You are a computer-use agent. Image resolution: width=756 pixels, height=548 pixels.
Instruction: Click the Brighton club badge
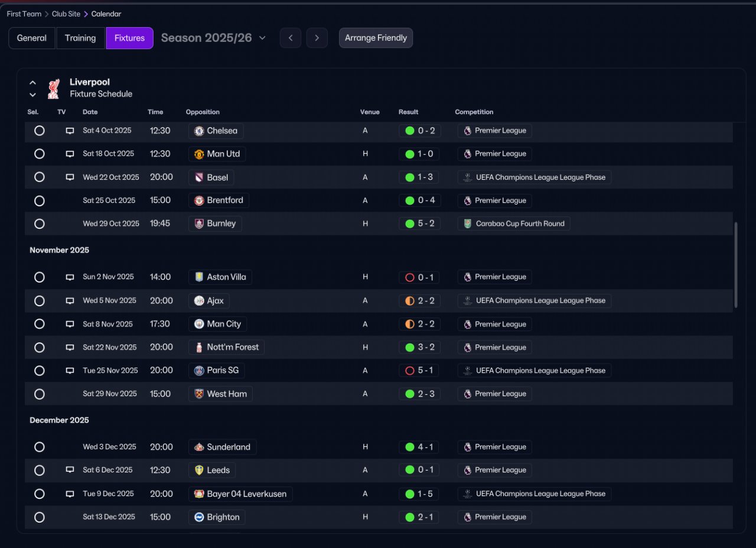(199, 517)
